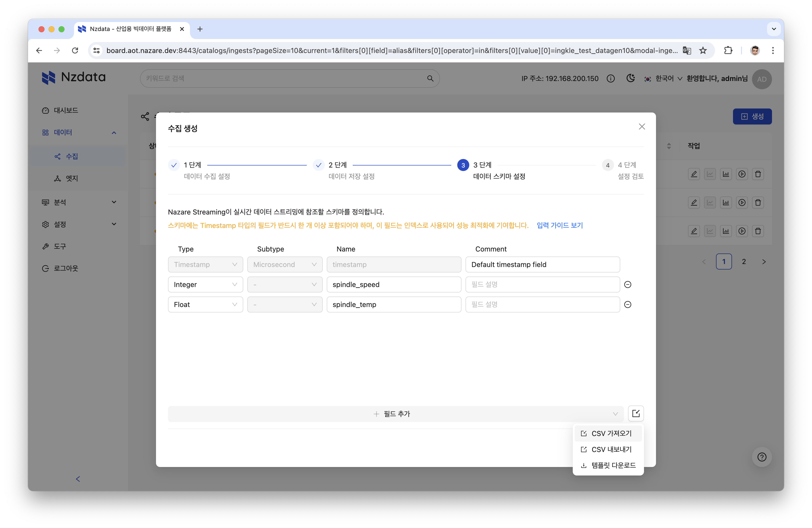
Task: Open the 한국어 language dropdown
Action: click(x=663, y=78)
